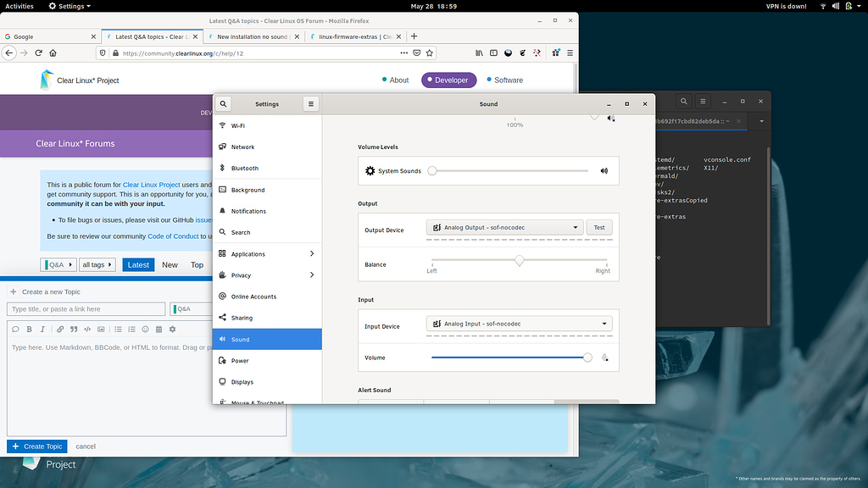Click the topic title input field
This screenshot has width=868, height=488.
tap(86, 309)
